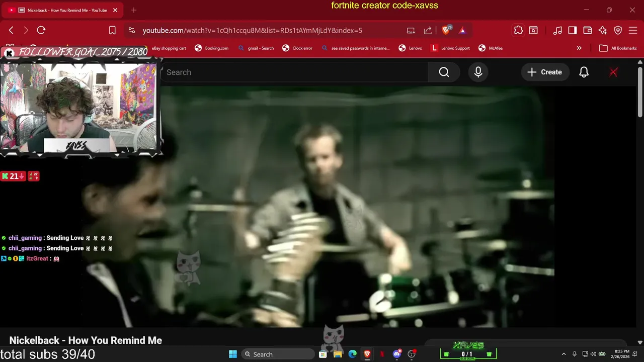The height and width of the screenshot is (362, 644).
Task: Open Microsoft Store from the taskbar
Action: pos(323,354)
